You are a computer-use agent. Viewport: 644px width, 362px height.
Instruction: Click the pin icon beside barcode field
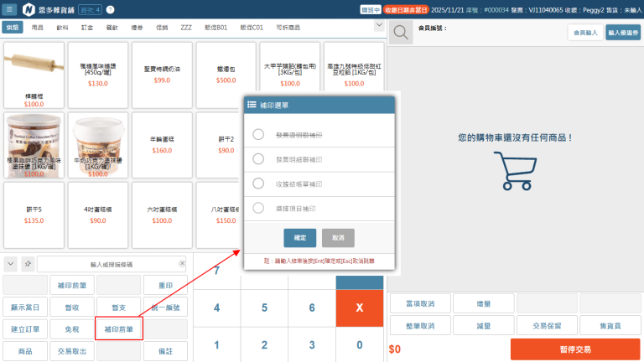[x=28, y=264]
